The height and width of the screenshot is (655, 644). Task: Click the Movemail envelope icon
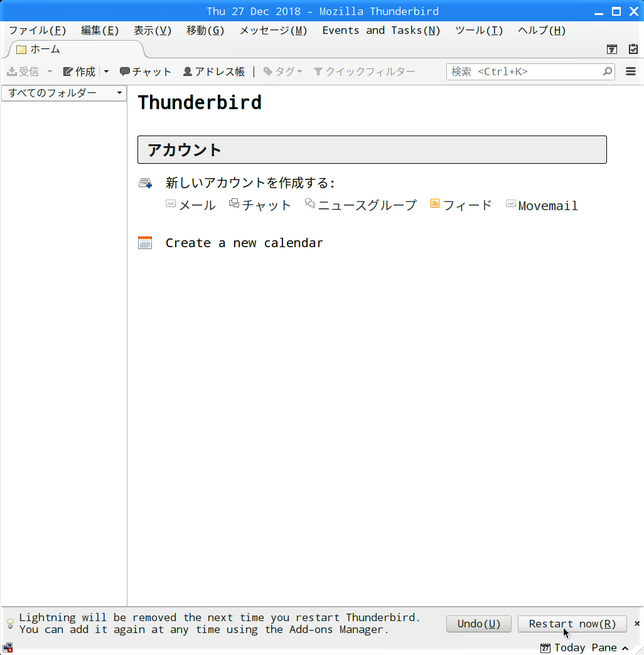(511, 203)
